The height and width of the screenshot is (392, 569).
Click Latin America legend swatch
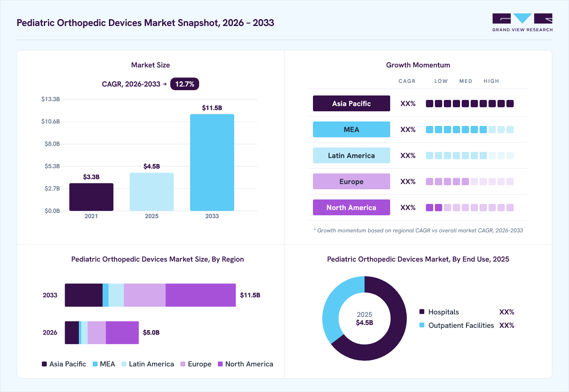tap(124, 364)
